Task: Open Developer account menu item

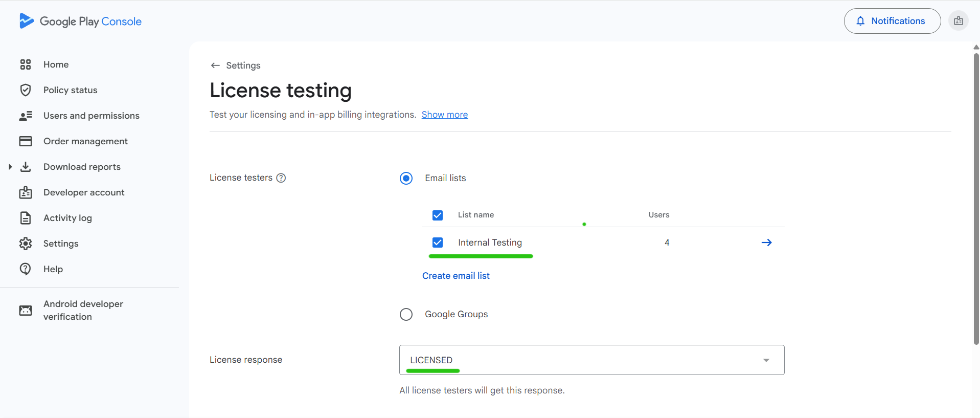Action: tap(84, 192)
